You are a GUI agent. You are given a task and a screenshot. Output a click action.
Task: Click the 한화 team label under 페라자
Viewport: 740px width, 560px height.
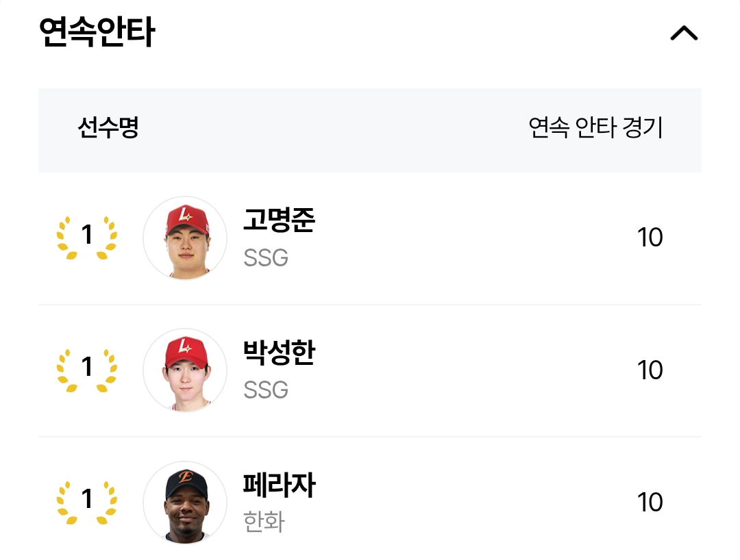(264, 522)
